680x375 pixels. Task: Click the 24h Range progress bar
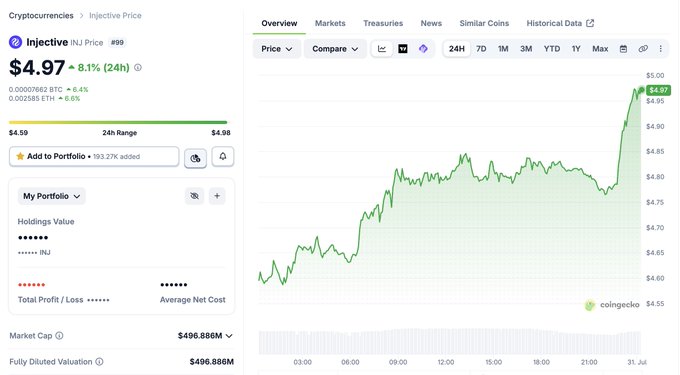point(118,122)
